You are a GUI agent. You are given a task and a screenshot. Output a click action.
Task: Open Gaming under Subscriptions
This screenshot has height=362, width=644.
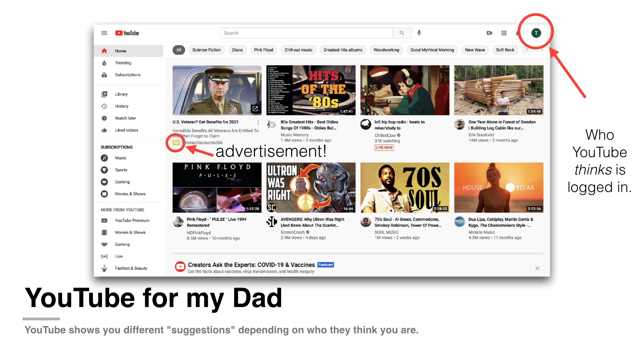pyautogui.click(x=129, y=182)
